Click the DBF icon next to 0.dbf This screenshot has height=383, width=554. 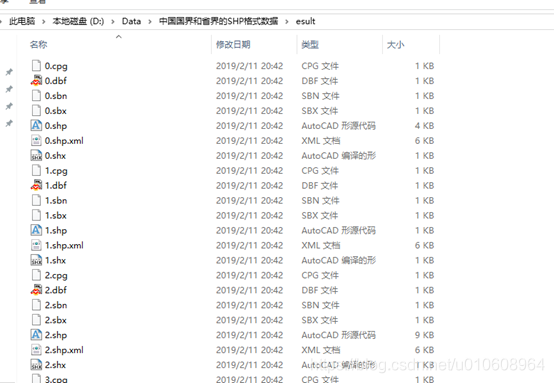click(36, 81)
